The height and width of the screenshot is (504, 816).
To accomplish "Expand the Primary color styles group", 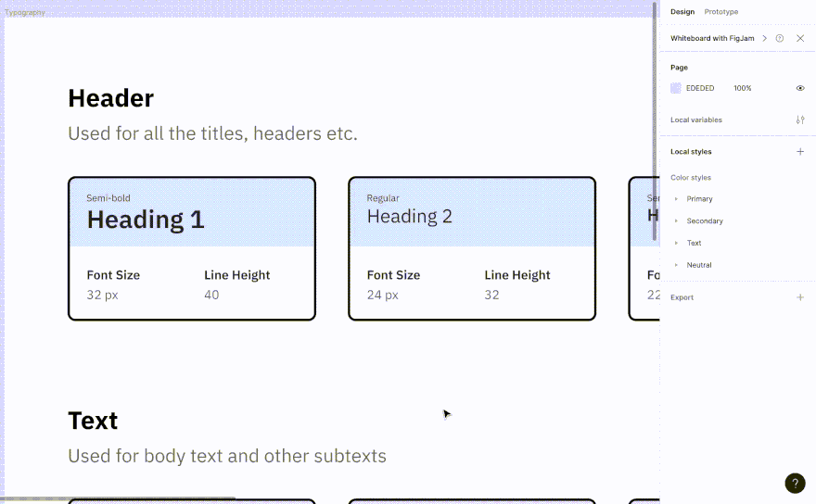I will [x=676, y=199].
